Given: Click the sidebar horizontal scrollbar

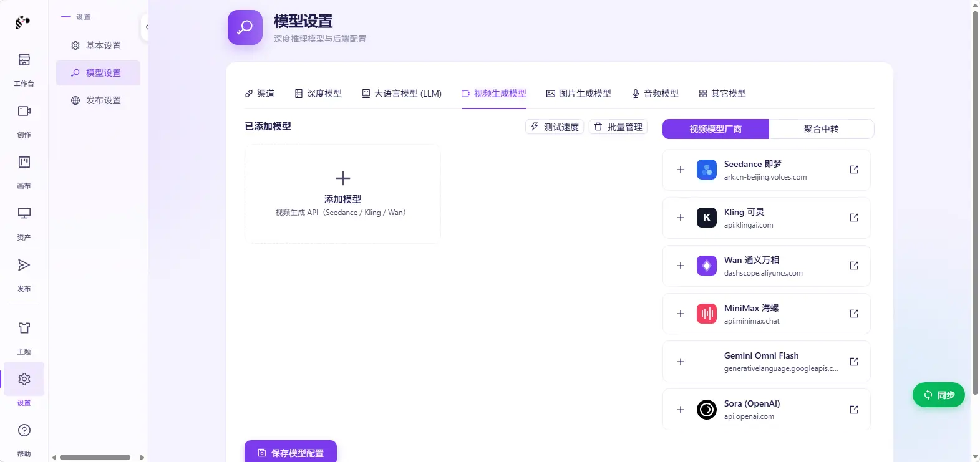Looking at the screenshot, I should pyautogui.click(x=95, y=457).
